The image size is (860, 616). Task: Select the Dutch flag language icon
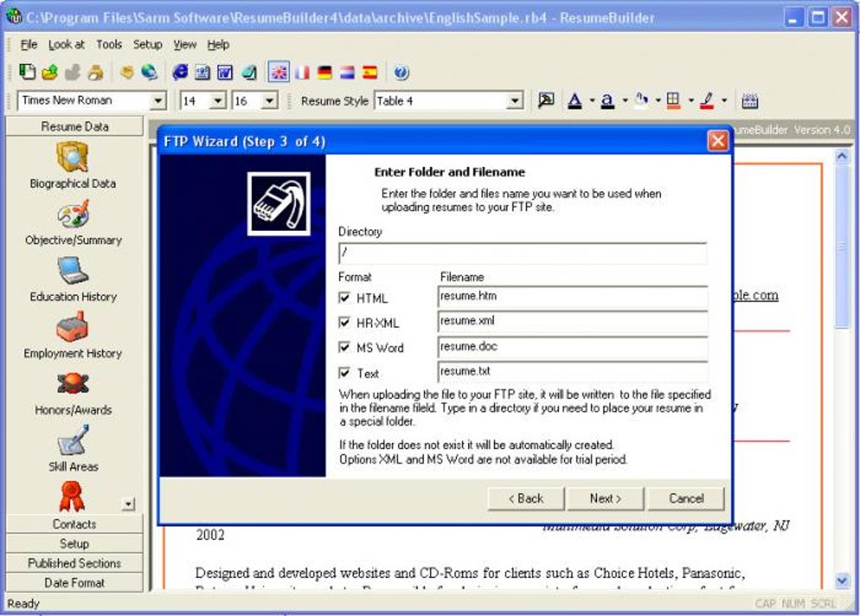(x=347, y=72)
